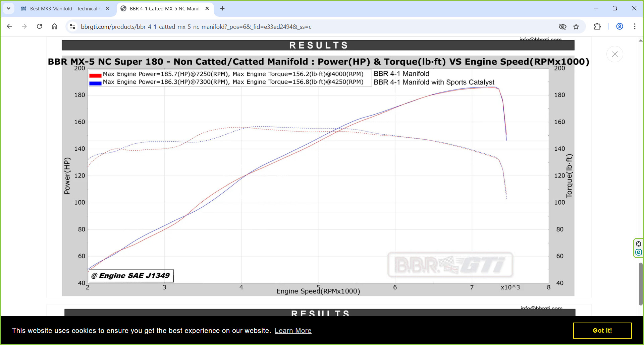Open Chrome three-dot menu
The height and width of the screenshot is (345, 644).
[x=635, y=26]
